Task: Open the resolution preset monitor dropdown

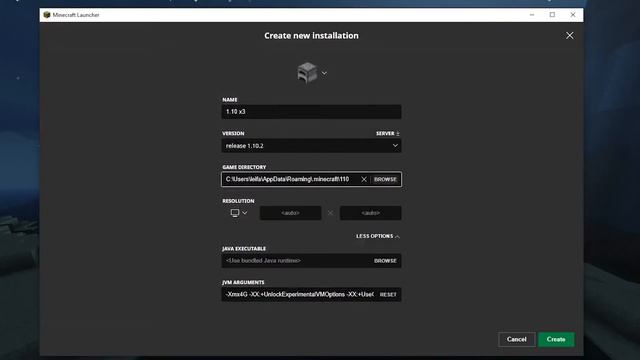Action: pos(239,213)
